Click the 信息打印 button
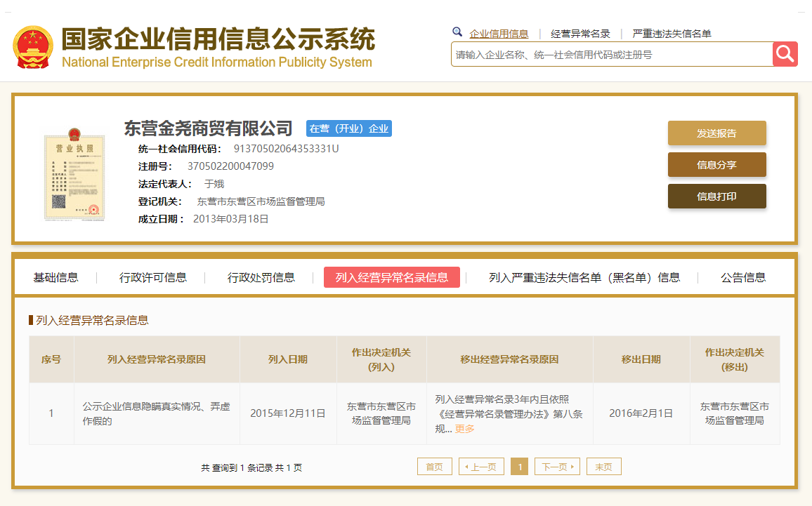This screenshot has height=506, width=812. click(716, 196)
